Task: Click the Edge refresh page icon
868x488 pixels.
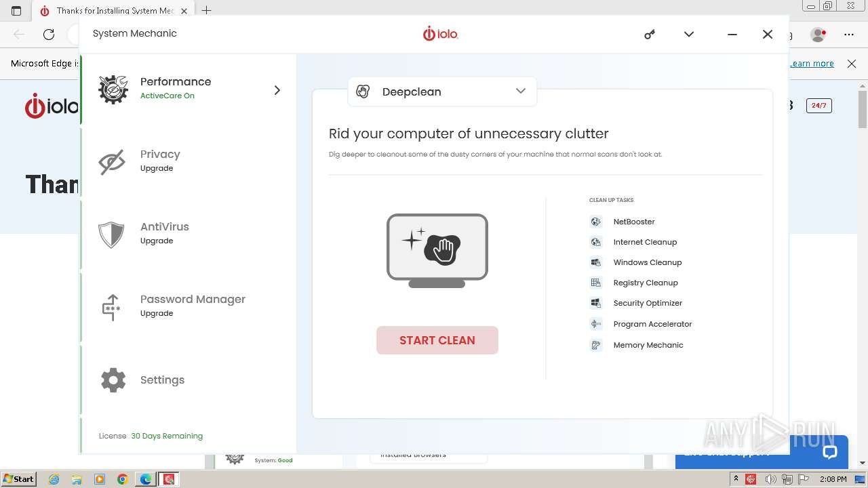Action: click(x=49, y=34)
